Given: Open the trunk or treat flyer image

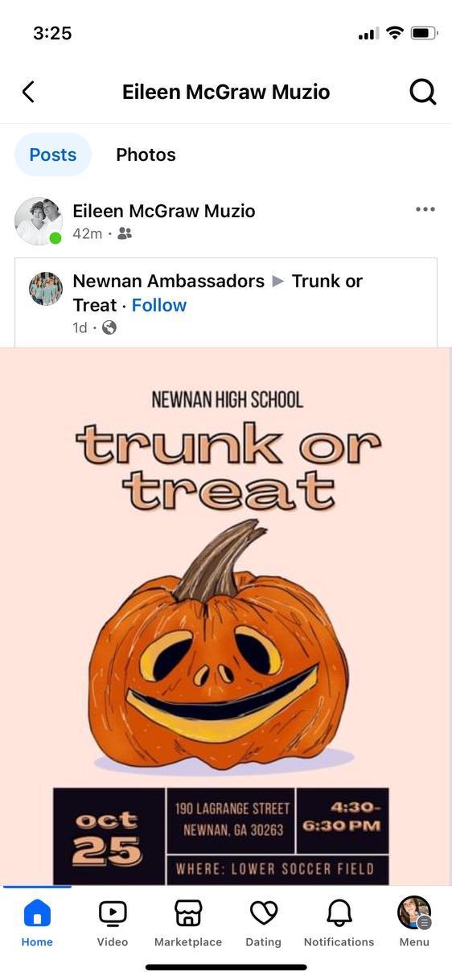Looking at the screenshot, I should pyautogui.click(x=226, y=616).
